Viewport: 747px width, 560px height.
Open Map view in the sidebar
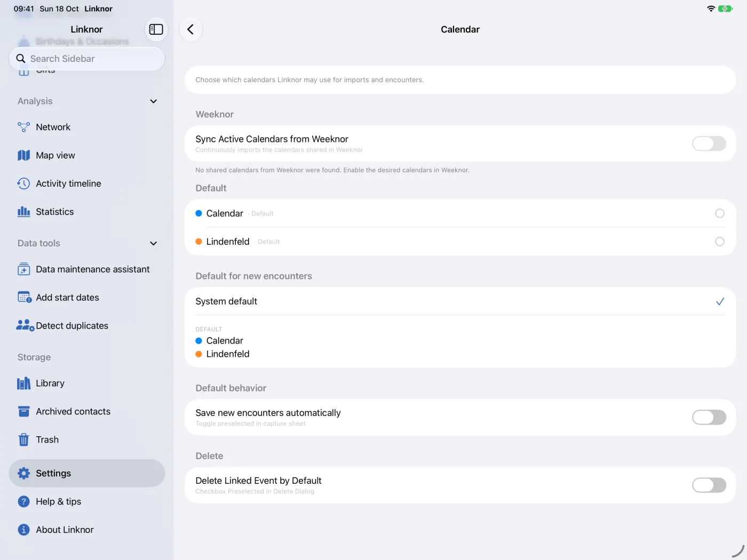87,155
